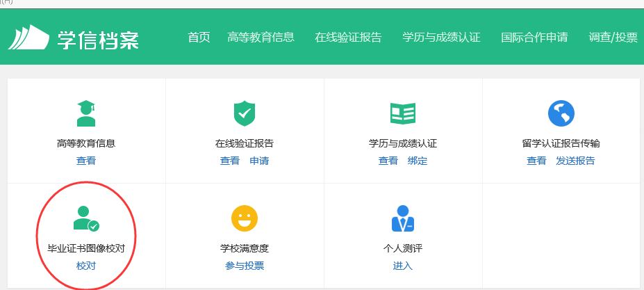Click the 学信档案 logo
Image resolution: width=644 pixels, height=290 pixels.
coord(74,38)
